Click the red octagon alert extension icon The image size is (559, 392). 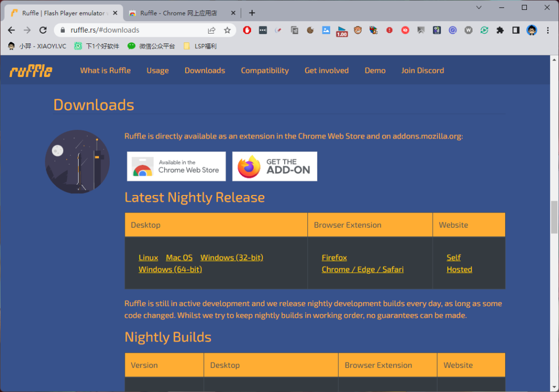[389, 31]
